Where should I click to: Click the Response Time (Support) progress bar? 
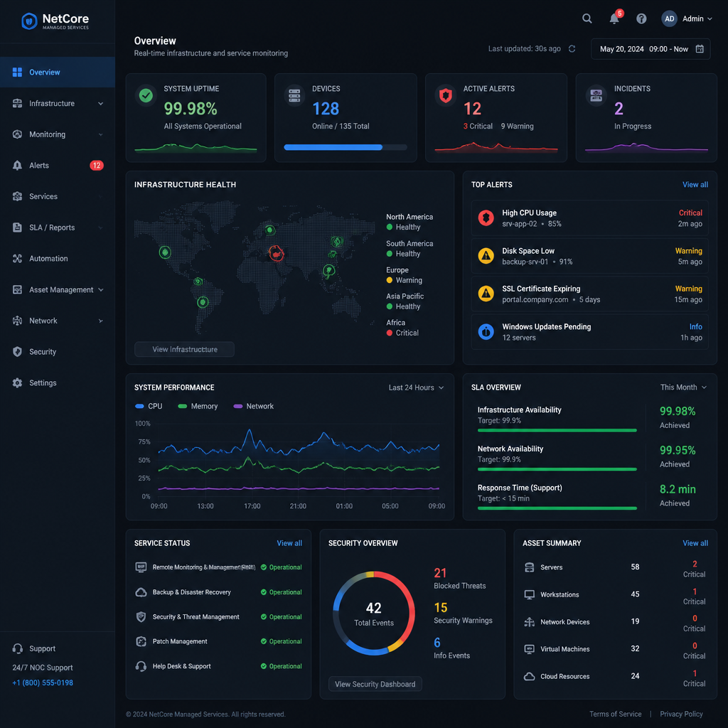[557, 508]
